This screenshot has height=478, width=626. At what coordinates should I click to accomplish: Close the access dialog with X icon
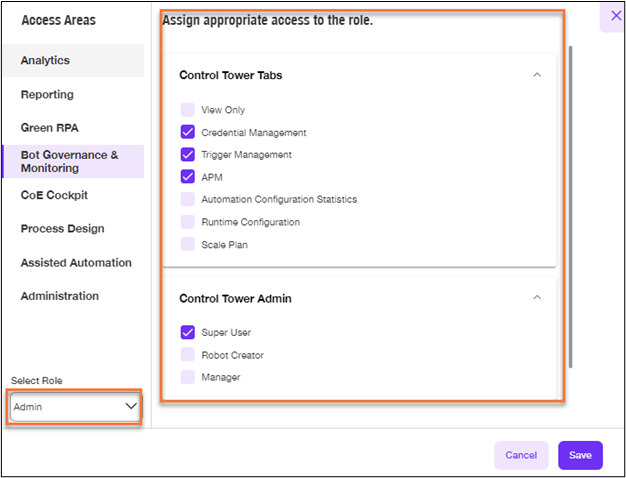[616, 16]
